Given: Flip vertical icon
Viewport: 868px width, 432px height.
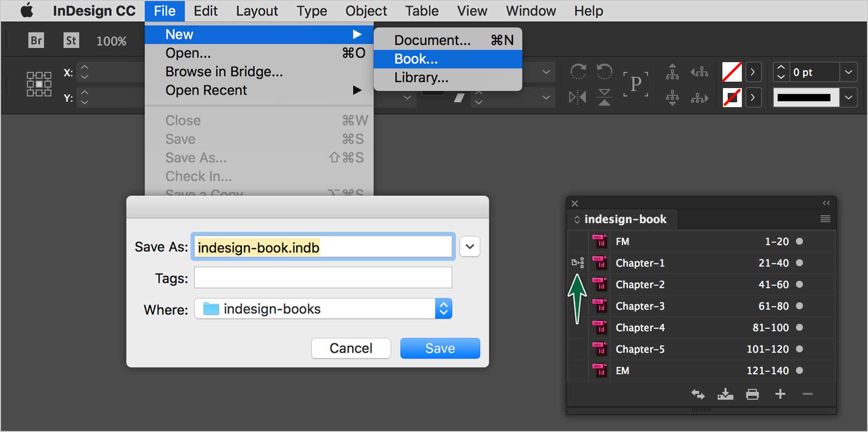Looking at the screenshot, I should 604,97.
